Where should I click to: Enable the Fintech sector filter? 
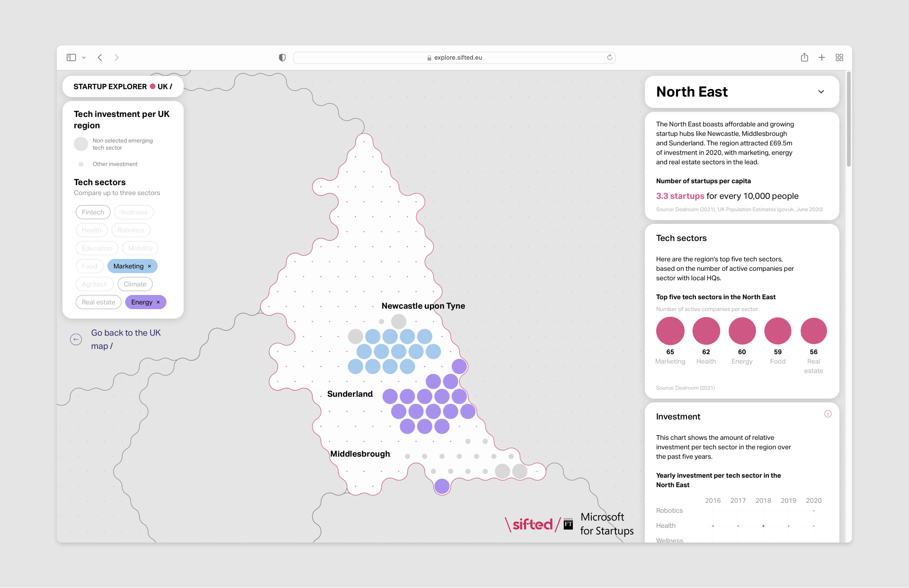click(93, 212)
